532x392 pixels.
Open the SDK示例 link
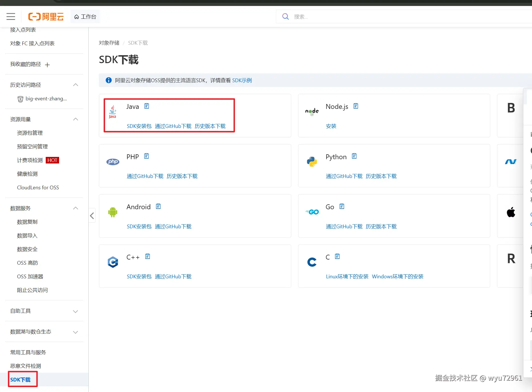242,80
